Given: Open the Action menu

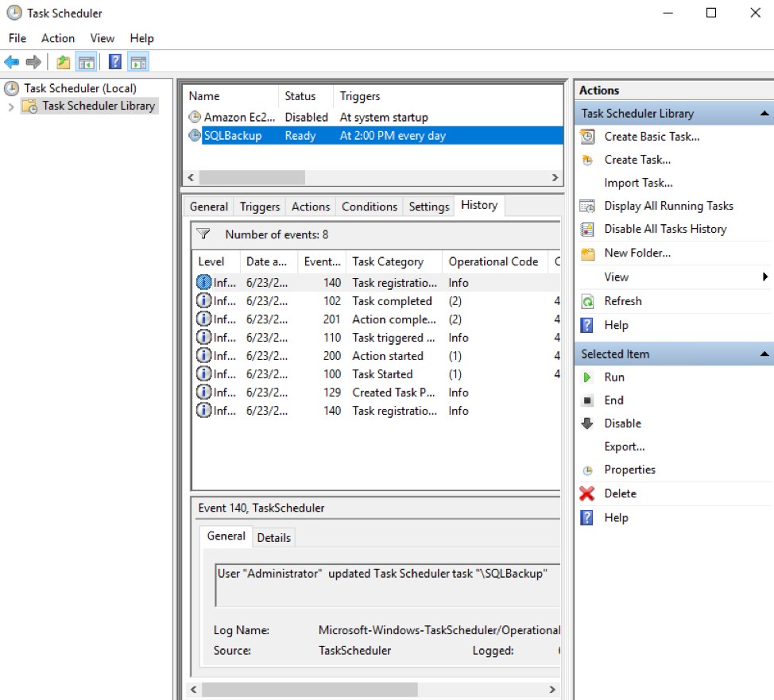Looking at the screenshot, I should pyautogui.click(x=58, y=37).
